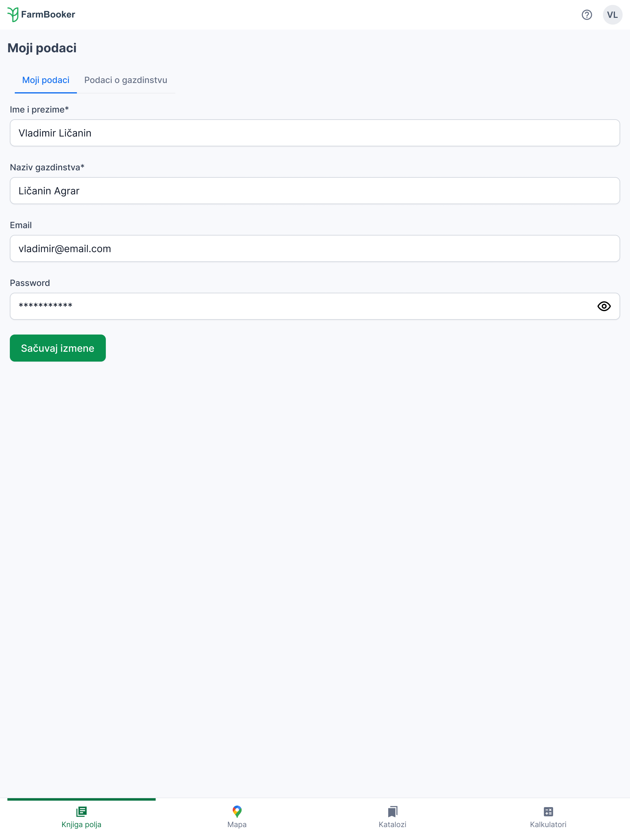Click the FarmBooker leaf logo icon

13,14
